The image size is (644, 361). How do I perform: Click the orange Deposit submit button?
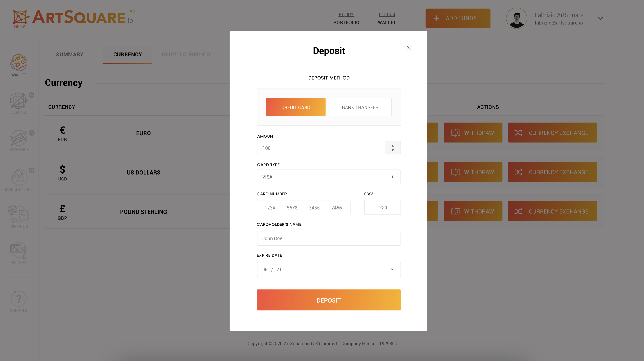328,300
